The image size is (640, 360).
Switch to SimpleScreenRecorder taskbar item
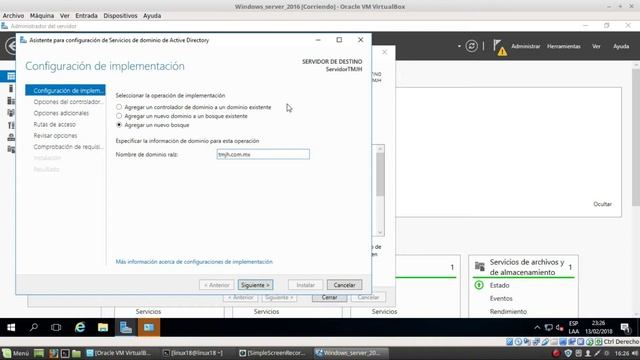[272, 353]
